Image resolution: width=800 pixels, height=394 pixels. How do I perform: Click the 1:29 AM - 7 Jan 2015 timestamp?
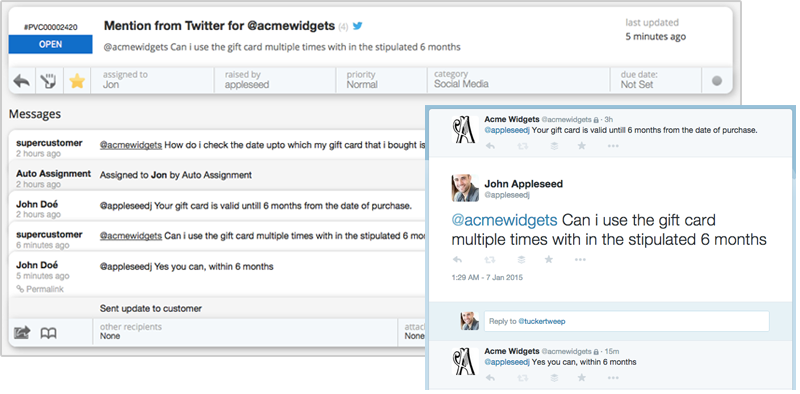click(487, 278)
